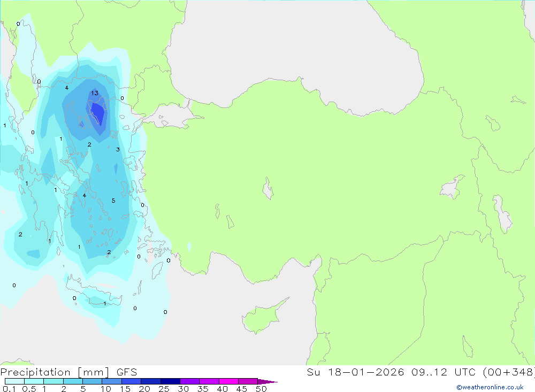The width and height of the screenshot is (535, 392).
Task: Click the 'Precipitation [mm]' title text
Action: 55,372
